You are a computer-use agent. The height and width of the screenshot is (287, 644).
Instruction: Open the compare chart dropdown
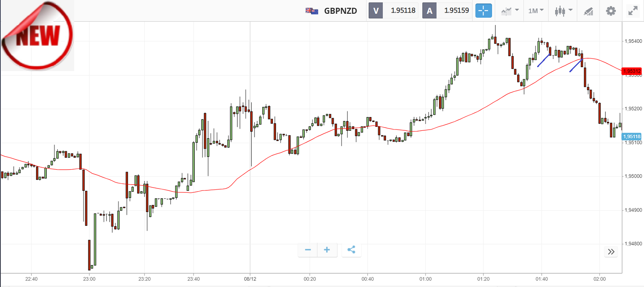pyautogui.click(x=510, y=11)
